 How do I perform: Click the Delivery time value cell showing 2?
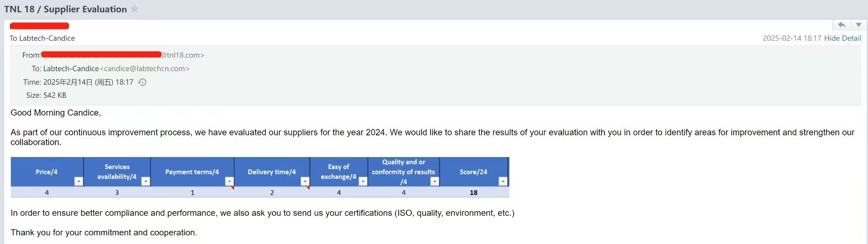[272, 192]
